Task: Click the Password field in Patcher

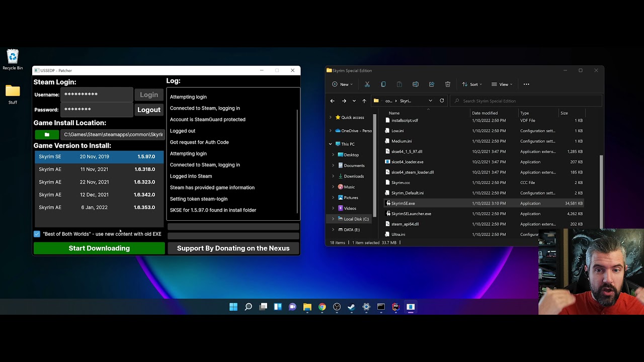Action: point(97,110)
